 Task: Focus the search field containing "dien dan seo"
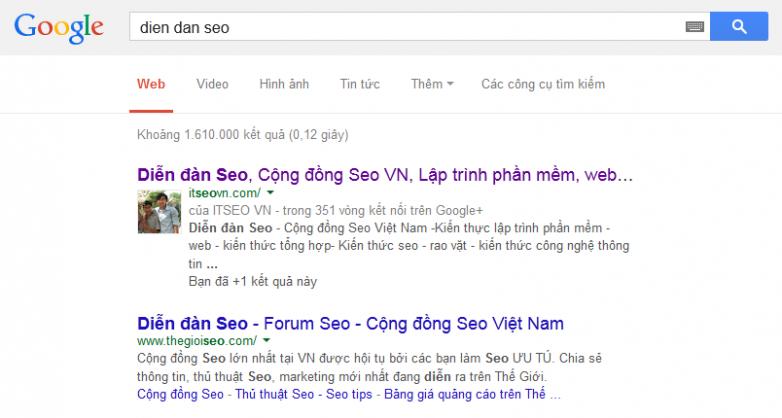click(400, 28)
